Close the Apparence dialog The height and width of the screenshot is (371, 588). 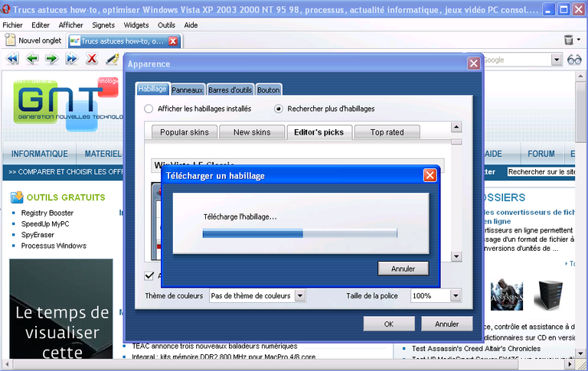(x=474, y=63)
